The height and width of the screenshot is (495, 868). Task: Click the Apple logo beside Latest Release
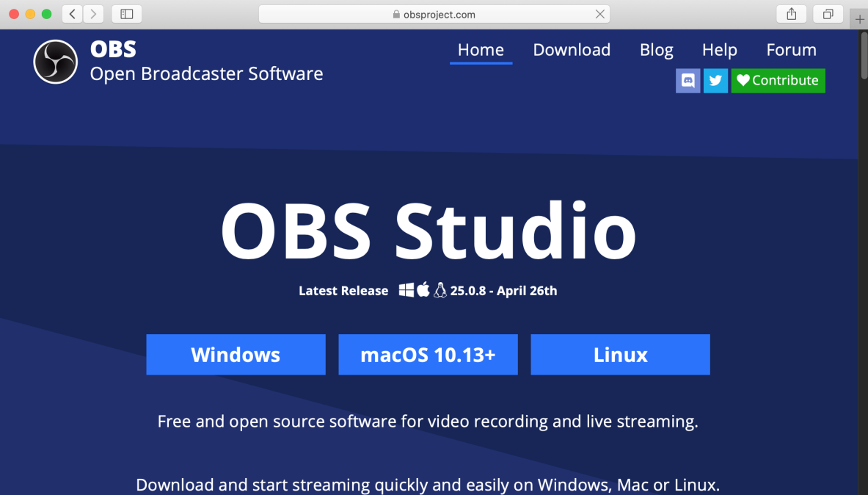423,289
